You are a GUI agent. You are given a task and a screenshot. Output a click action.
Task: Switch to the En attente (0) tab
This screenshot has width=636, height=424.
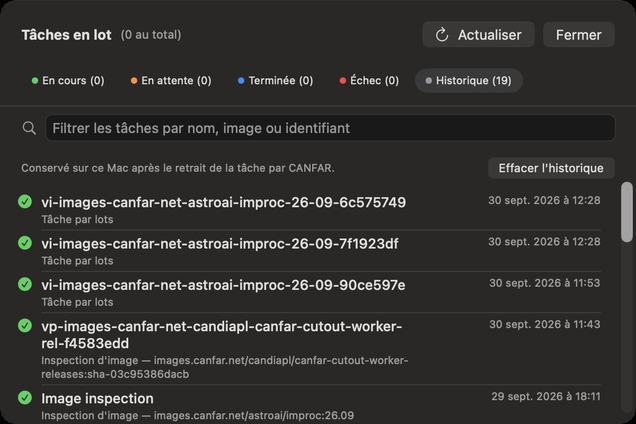(171, 81)
